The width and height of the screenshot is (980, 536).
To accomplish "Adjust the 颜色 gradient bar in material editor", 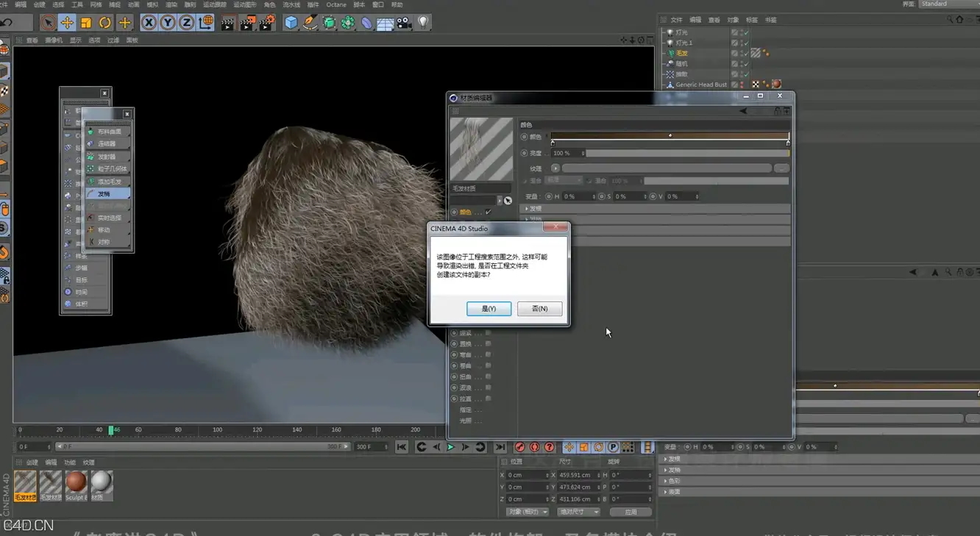I will pyautogui.click(x=670, y=136).
